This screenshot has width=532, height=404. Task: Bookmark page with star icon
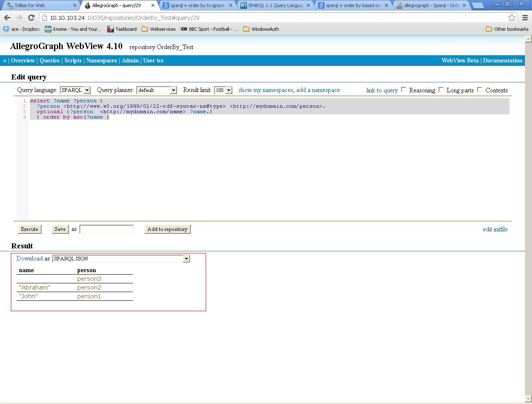(512, 17)
